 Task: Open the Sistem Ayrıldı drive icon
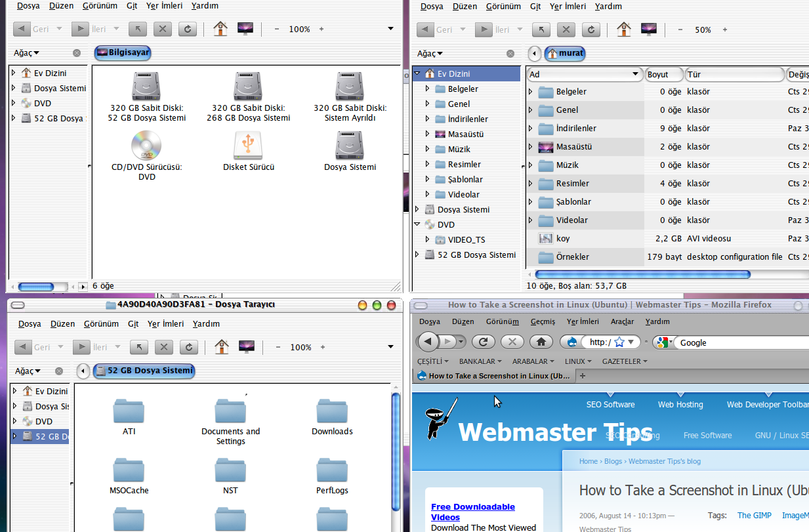point(350,87)
